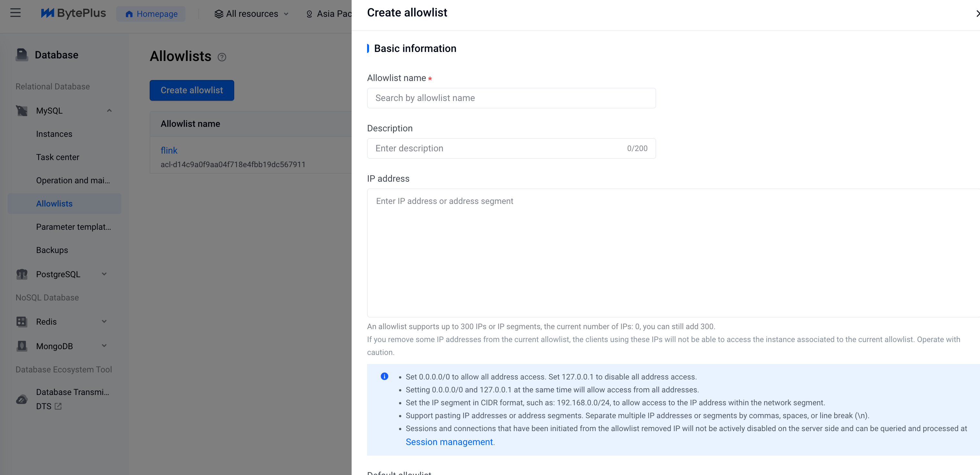The height and width of the screenshot is (475, 980).
Task: Expand the PostgreSQL section
Action: point(104,274)
